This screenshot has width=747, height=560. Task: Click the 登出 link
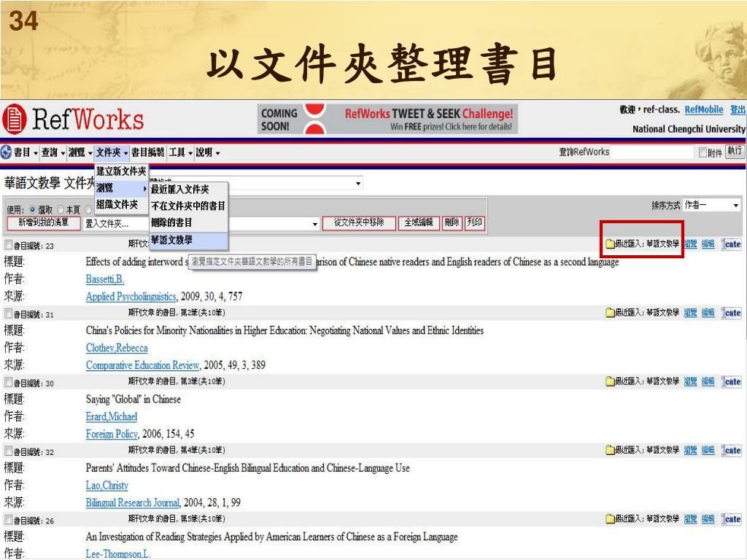[738, 109]
